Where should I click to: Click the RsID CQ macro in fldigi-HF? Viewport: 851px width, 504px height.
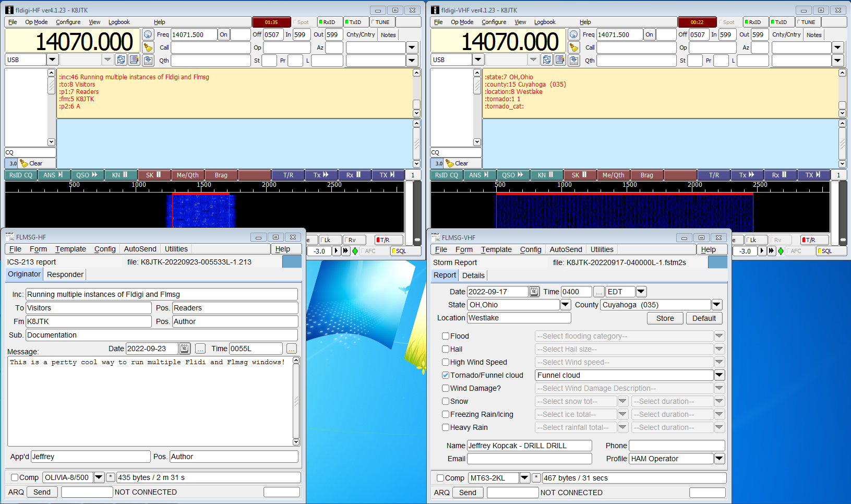coord(21,175)
